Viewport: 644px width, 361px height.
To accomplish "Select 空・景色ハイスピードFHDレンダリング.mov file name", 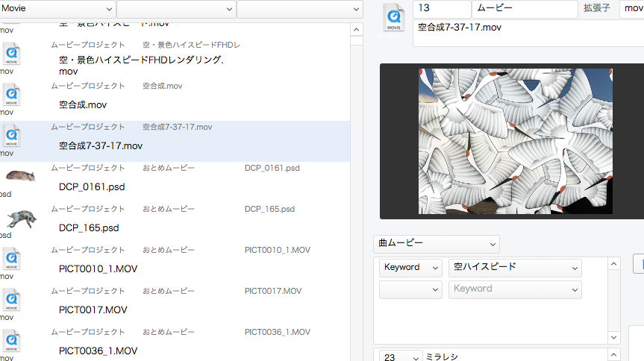I will [x=141, y=66].
